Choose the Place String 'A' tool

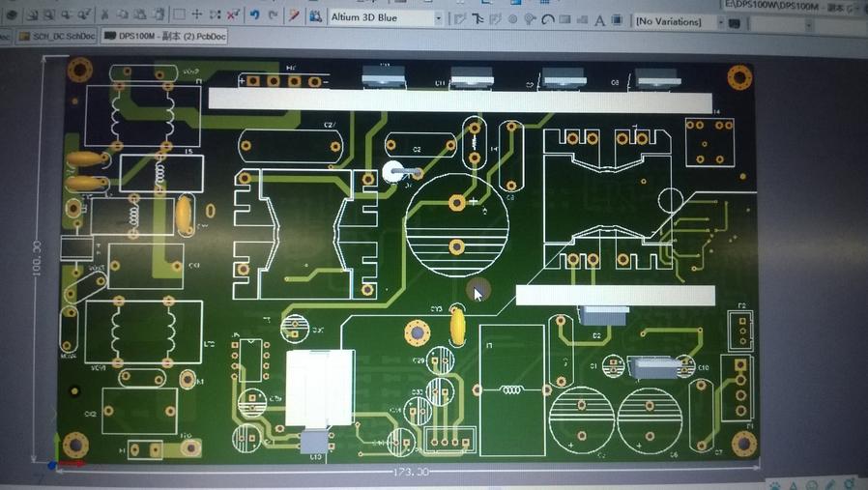599,20
